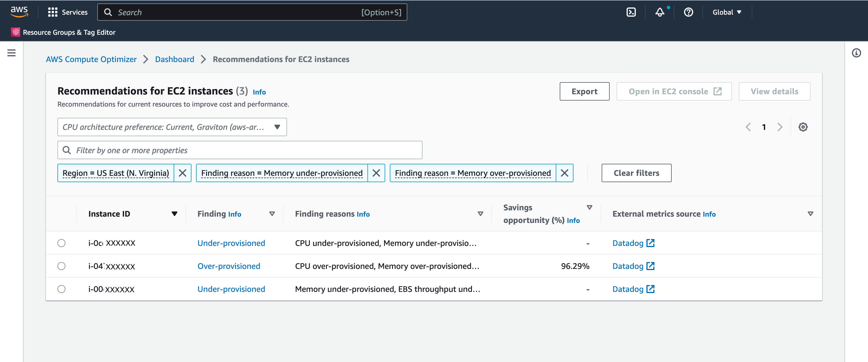
Task: Select the radio button for instance i-0c
Action: (61, 242)
